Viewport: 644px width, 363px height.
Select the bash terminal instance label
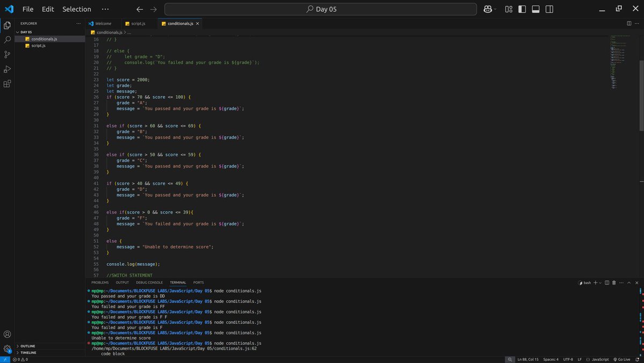(x=584, y=282)
